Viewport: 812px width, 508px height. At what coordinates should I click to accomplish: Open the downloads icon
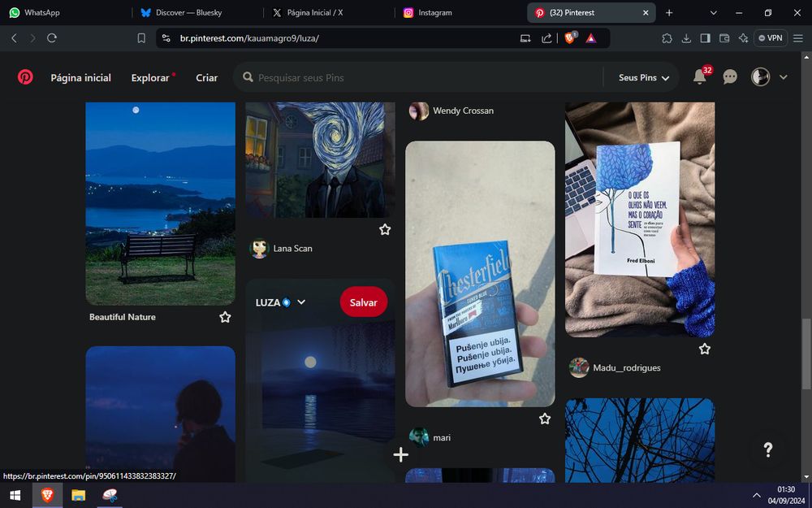[x=686, y=38]
